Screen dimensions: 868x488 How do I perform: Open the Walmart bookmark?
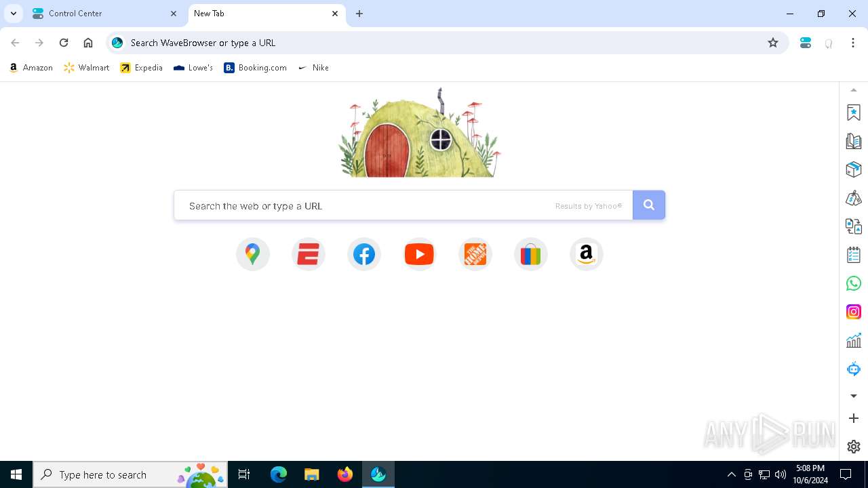coord(86,68)
